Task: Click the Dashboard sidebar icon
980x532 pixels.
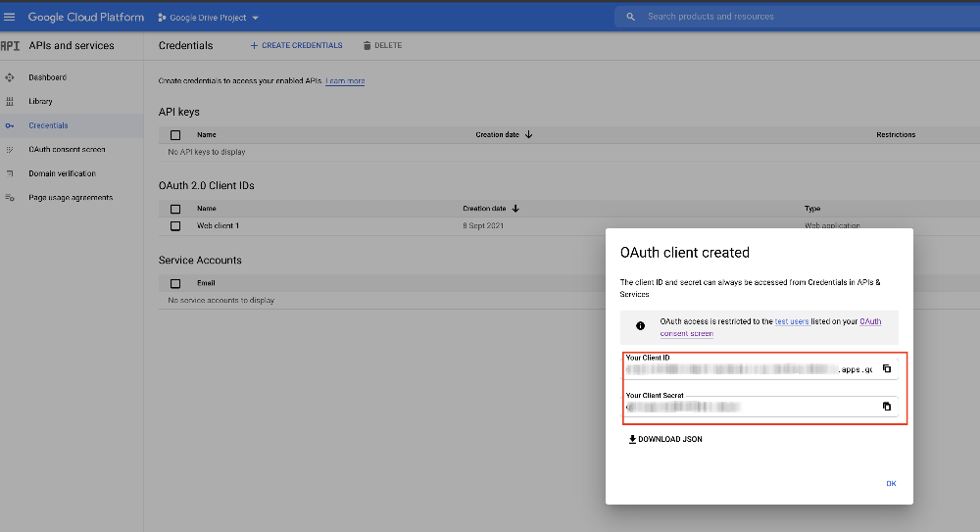Action: (10, 77)
